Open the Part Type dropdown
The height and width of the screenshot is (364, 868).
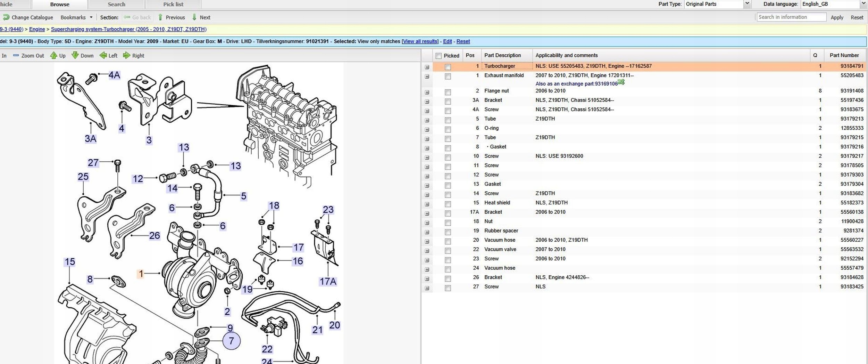[x=747, y=4]
